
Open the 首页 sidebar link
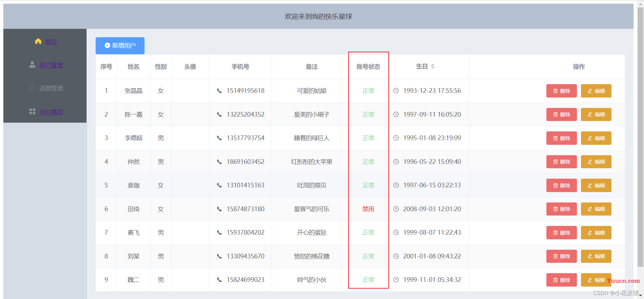51,42
